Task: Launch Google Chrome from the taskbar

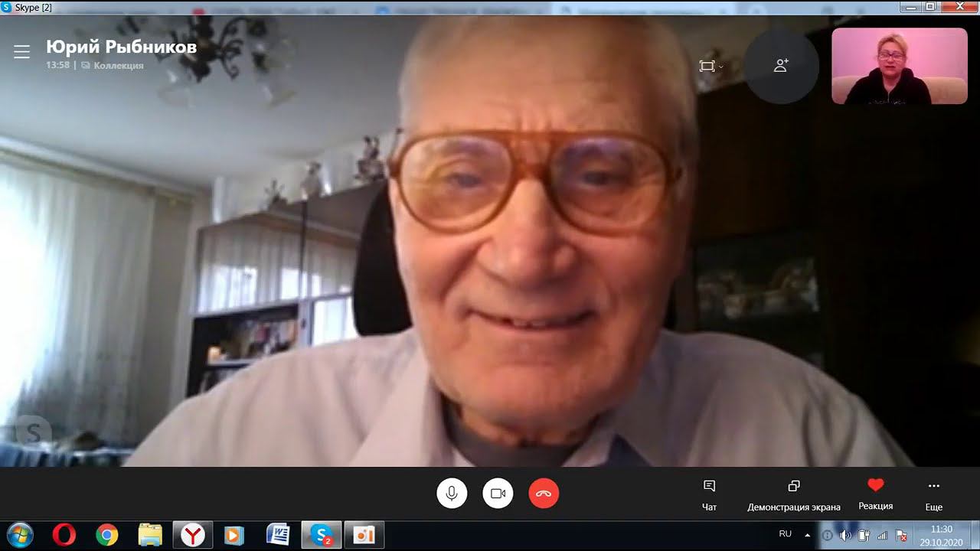Action: click(x=107, y=535)
